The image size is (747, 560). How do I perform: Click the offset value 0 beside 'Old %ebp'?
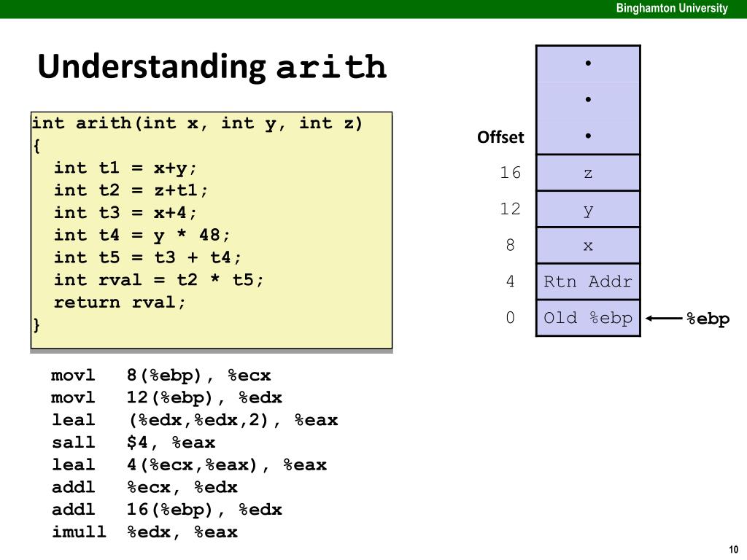(510, 318)
